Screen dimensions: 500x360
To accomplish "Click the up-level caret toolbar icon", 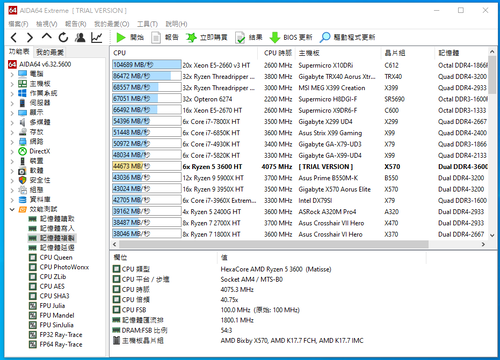I will (x=47, y=37).
